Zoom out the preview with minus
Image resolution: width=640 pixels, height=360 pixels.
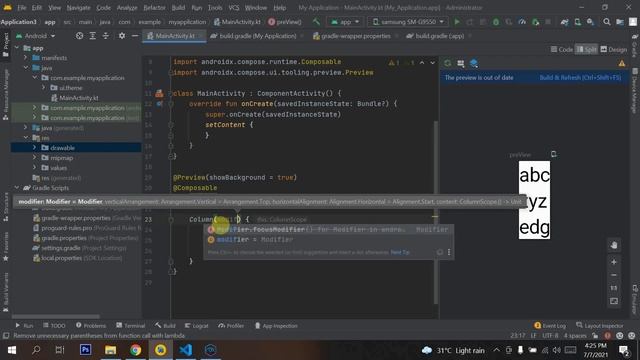coord(614,275)
